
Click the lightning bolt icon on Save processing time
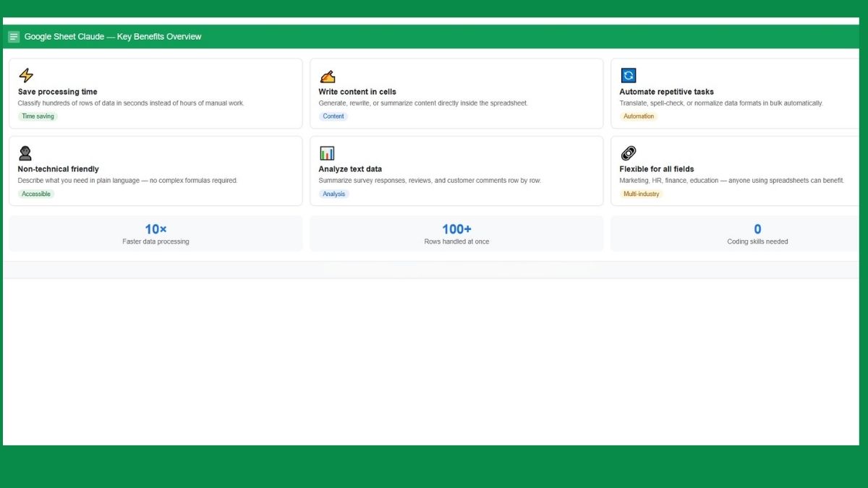[26, 75]
